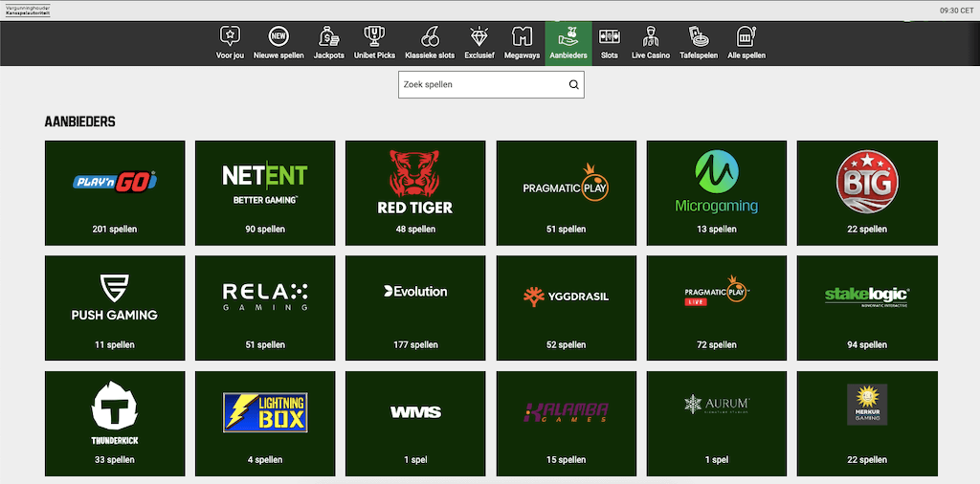Click the Exclusief diamond icon
This screenshot has width=980, height=484.
point(479,36)
